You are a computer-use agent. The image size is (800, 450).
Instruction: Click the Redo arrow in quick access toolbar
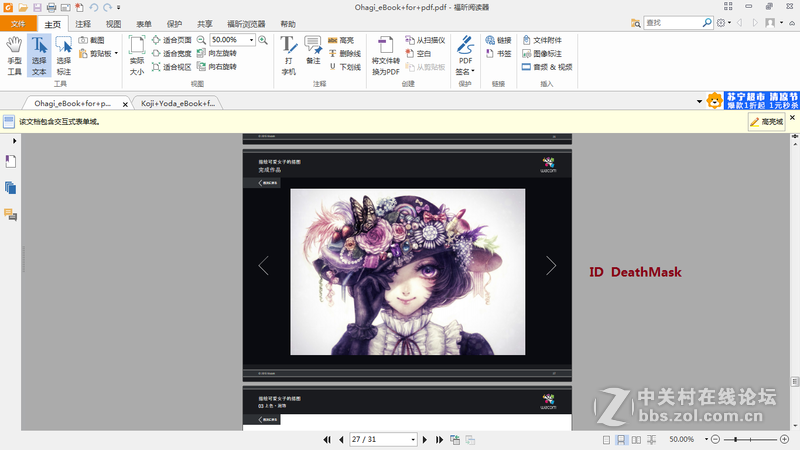tap(107, 7)
